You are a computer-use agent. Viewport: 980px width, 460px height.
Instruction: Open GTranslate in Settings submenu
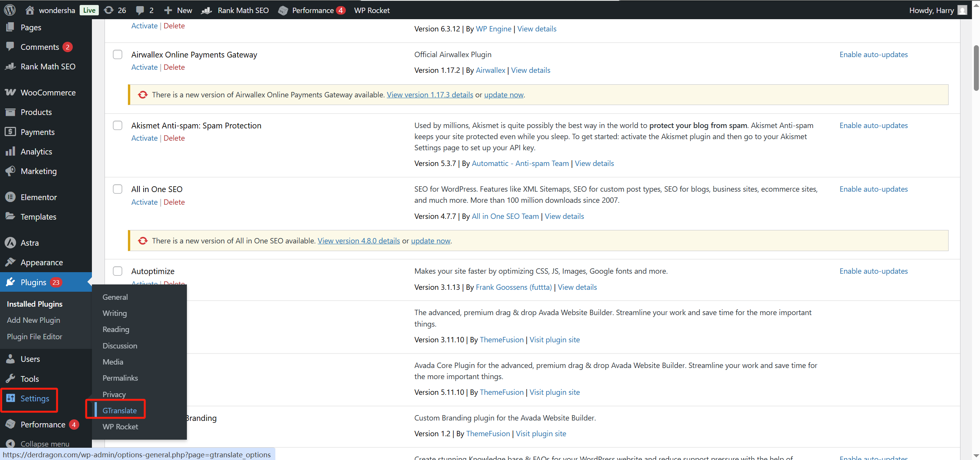coord(119,411)
